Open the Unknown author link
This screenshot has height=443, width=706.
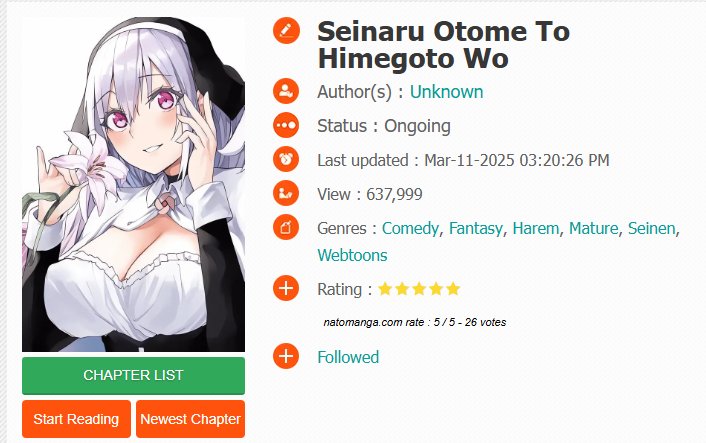[x=446, y=92]
